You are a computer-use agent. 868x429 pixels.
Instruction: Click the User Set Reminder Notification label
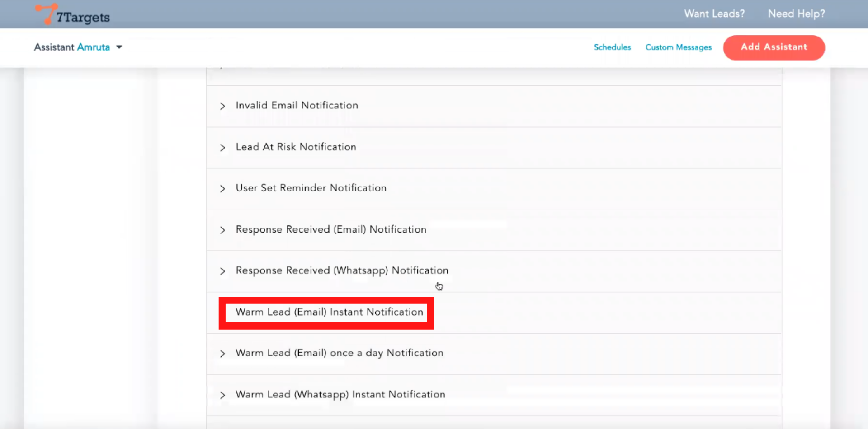tap(311, 188)
